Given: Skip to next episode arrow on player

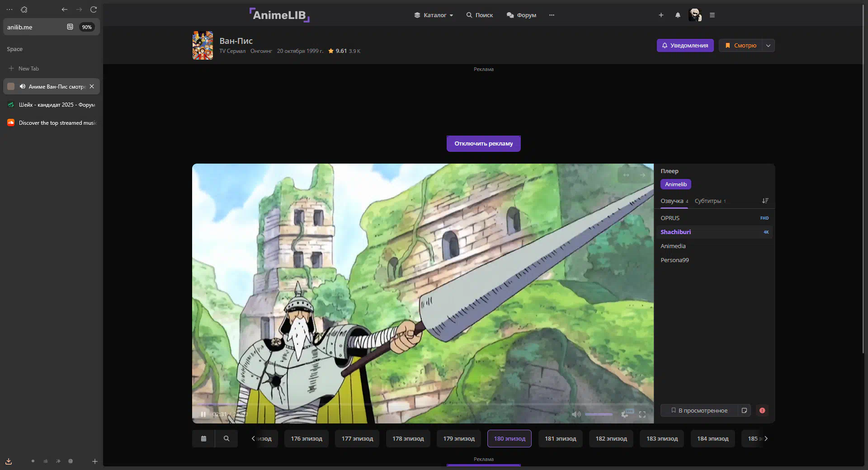Looking at the screenshot, I should (642, 175).
